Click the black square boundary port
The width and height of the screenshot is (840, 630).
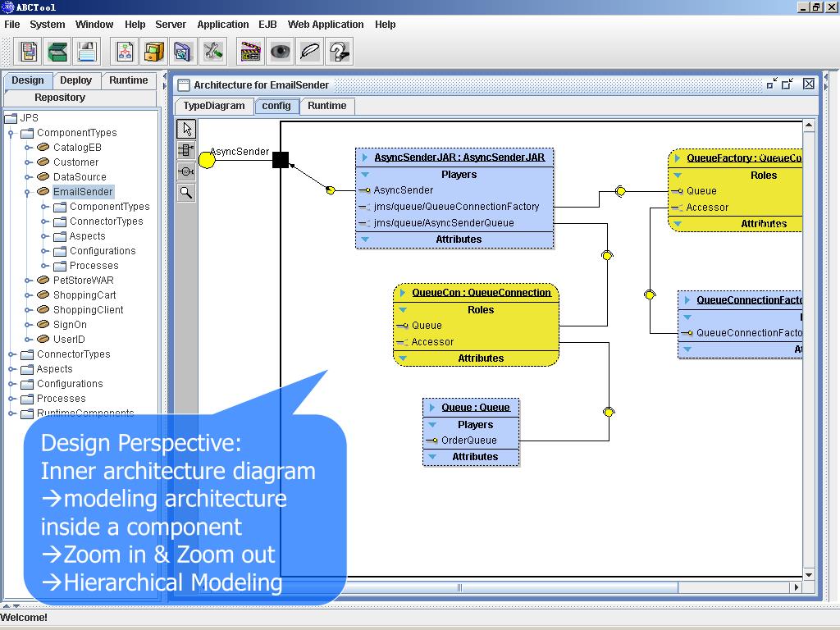[281, 160]
